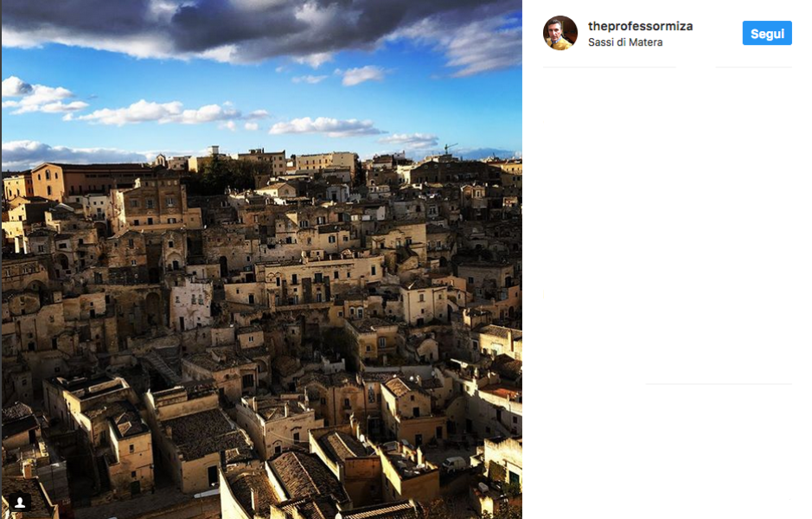The height and width of the screenshot is (519, 812).
Task: Open theprofessormiza's round profile picture
Action: 559,33
